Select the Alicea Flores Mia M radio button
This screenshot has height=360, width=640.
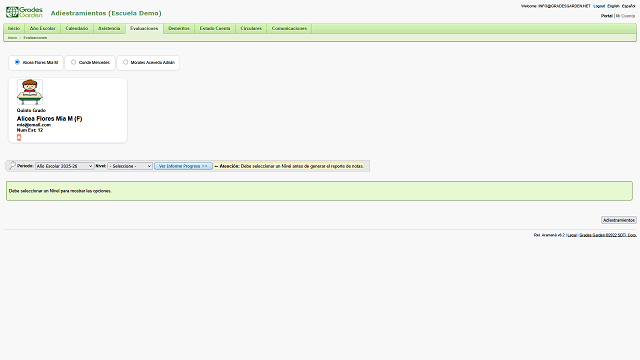(x=17, y=62)
